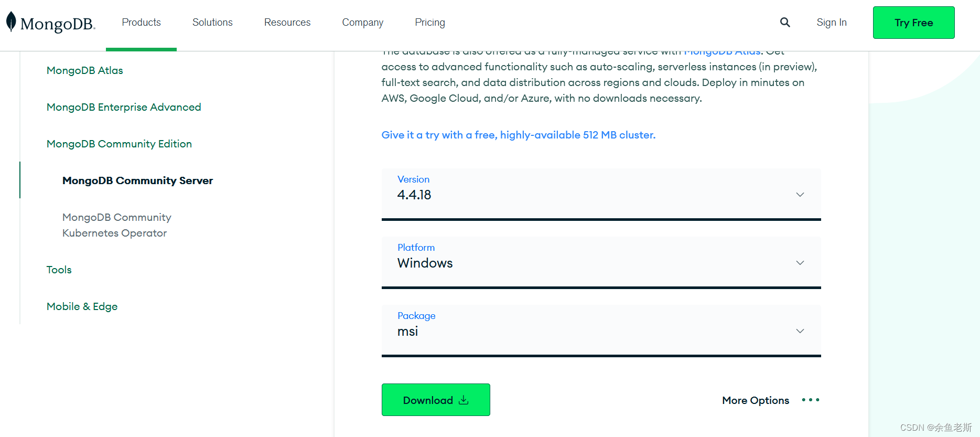Select MongoDB Atlas in the sidebar
Image resolution: width=980 pixels, height=437 pixels.
click(84, 70)
